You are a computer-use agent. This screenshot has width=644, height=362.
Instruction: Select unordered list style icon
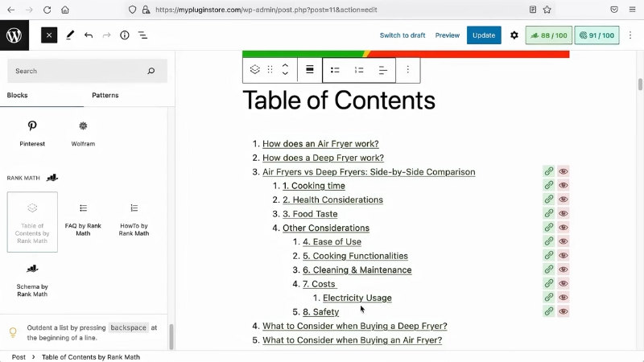(335, 70)
